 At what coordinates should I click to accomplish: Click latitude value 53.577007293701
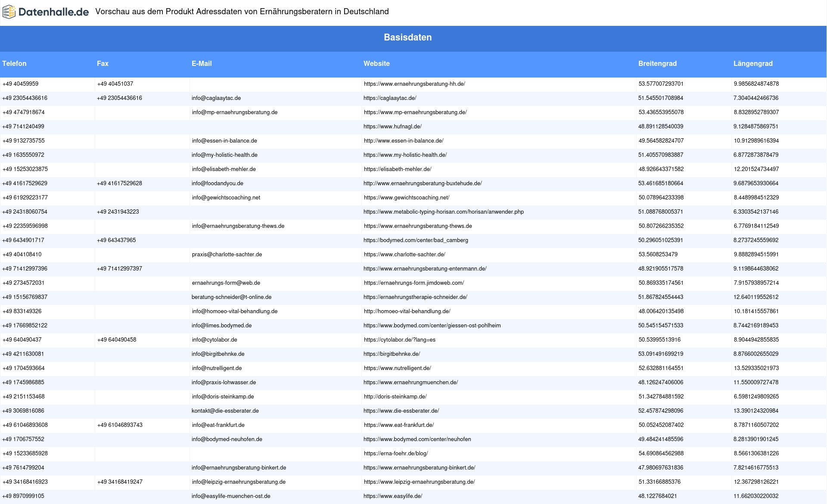[x=661, y=84]
